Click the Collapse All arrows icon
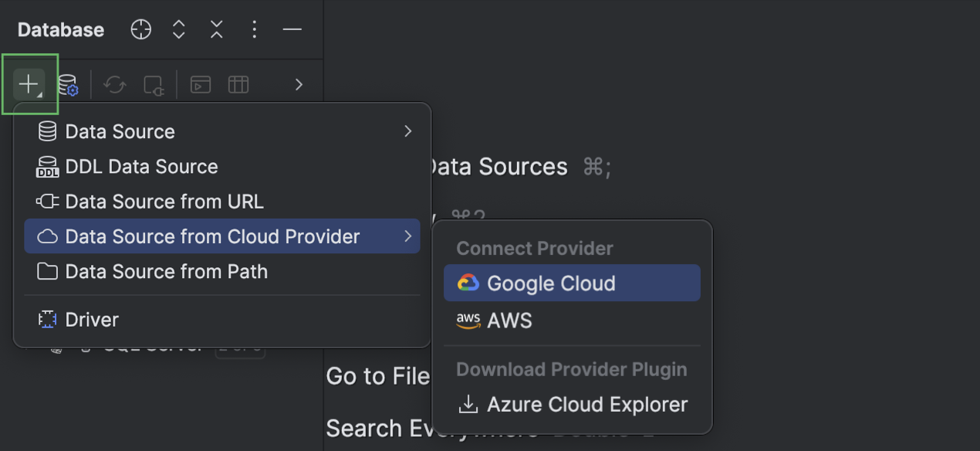The image size is (980, 451). [217, 30]
